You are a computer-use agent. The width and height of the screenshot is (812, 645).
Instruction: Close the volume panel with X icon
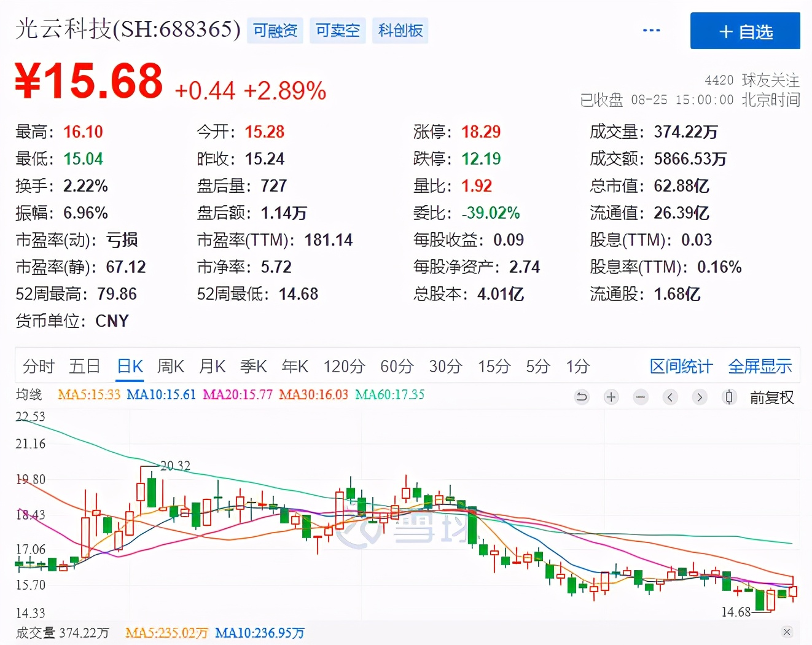(787, 632)
